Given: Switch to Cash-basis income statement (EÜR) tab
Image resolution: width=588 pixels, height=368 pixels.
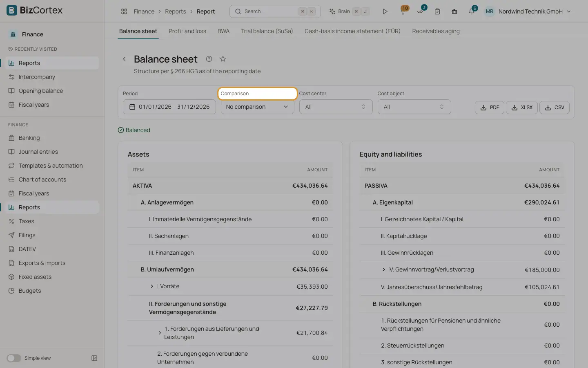Looking at the screenshot, I should [x=352, y=31].
